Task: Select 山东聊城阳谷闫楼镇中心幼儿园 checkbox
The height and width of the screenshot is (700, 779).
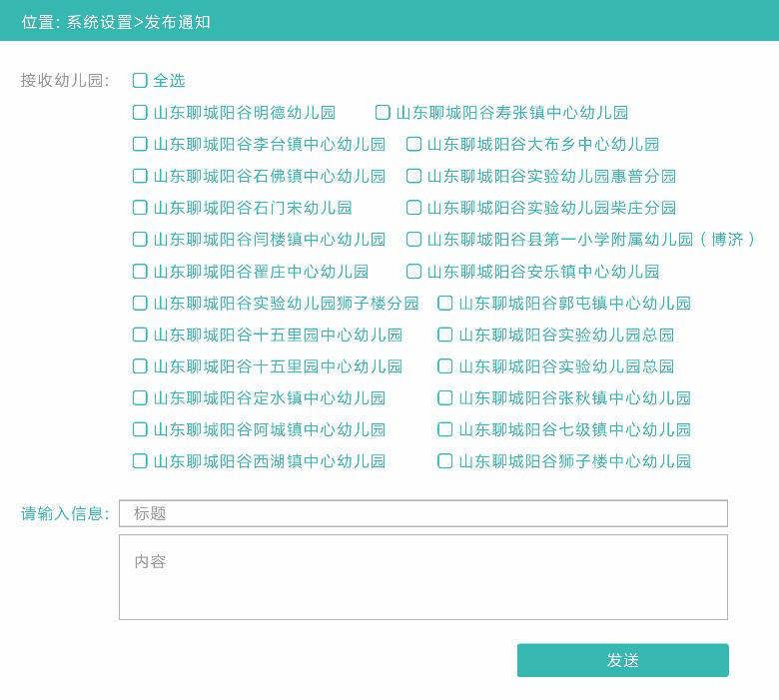Action: tap(140, 240)
